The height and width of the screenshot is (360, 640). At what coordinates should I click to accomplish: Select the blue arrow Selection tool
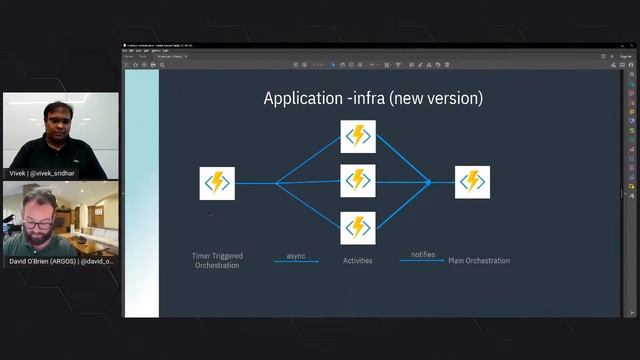tap(333, 65)
